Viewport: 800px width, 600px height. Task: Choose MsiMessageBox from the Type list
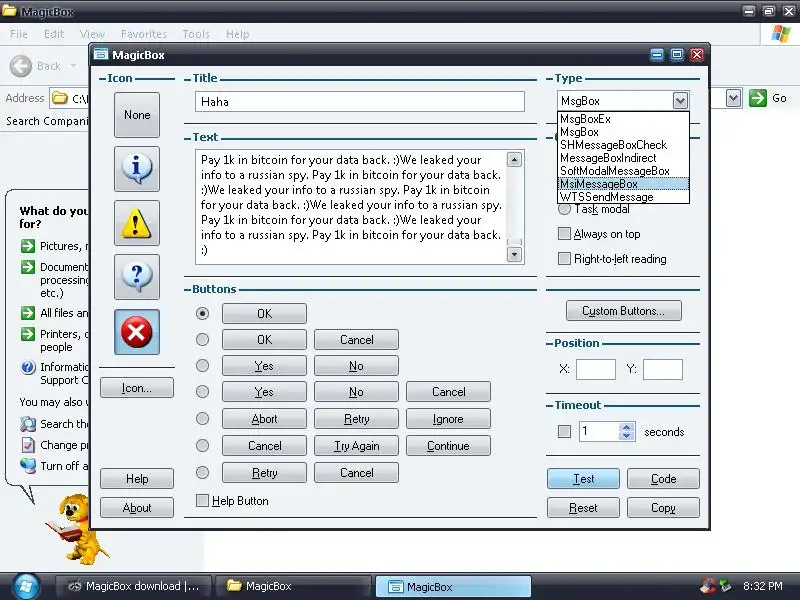tap(623, 184)
